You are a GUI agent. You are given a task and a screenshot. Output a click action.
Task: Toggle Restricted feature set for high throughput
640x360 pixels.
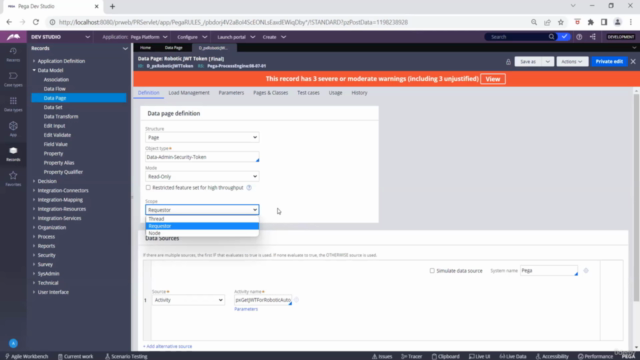pyautogui.click(x=148, y=188)
